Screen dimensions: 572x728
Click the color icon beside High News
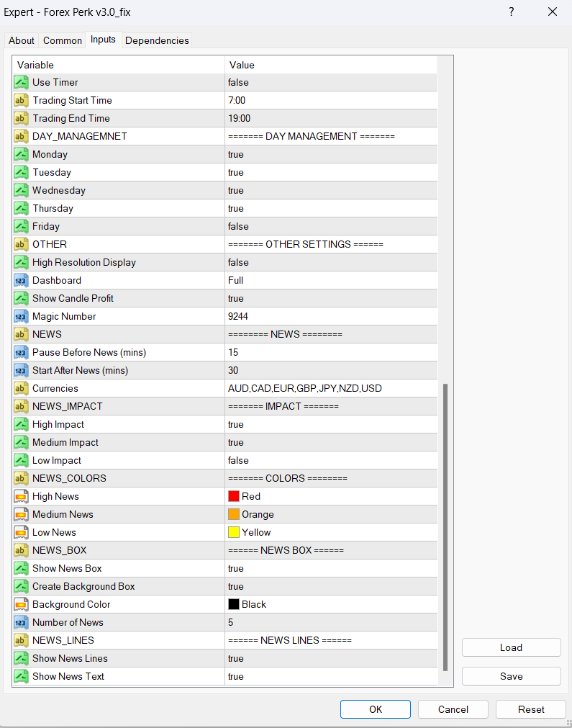pos(22,496)
